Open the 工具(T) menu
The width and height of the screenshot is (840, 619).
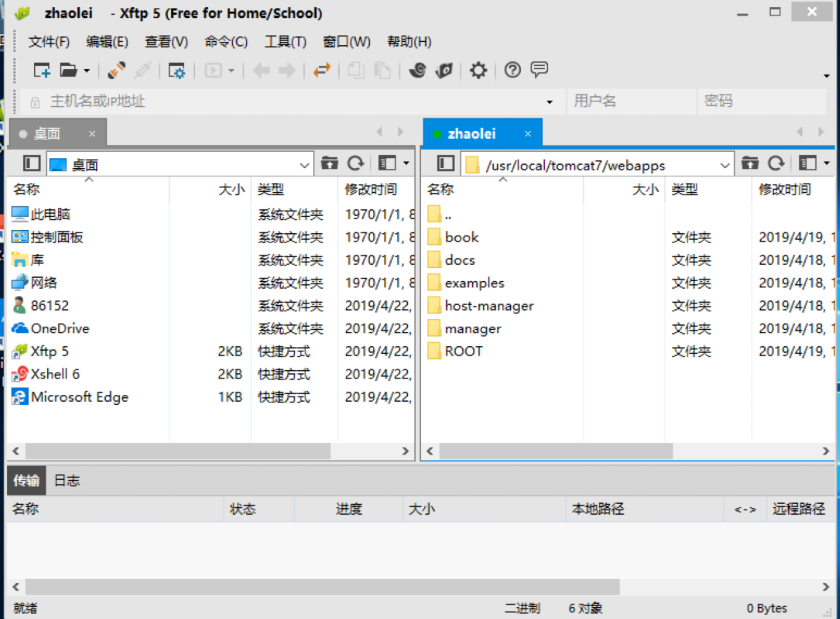(285, 41)
